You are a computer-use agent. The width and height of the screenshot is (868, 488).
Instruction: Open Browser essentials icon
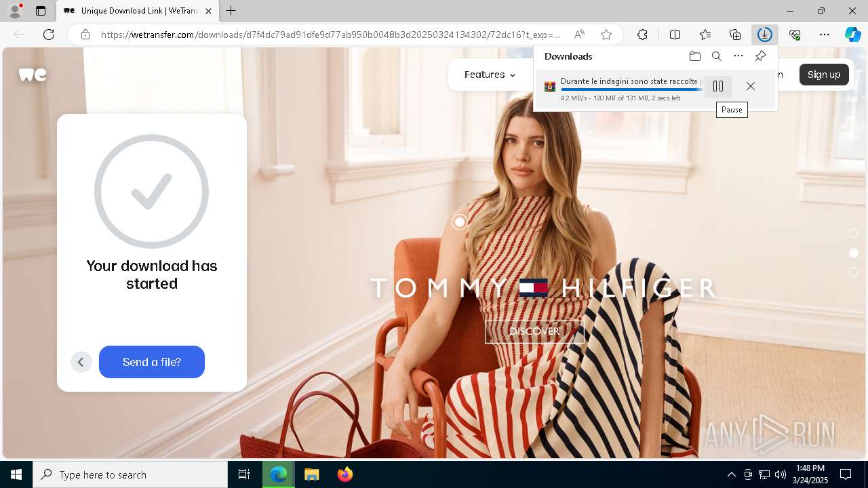point(795,35)
